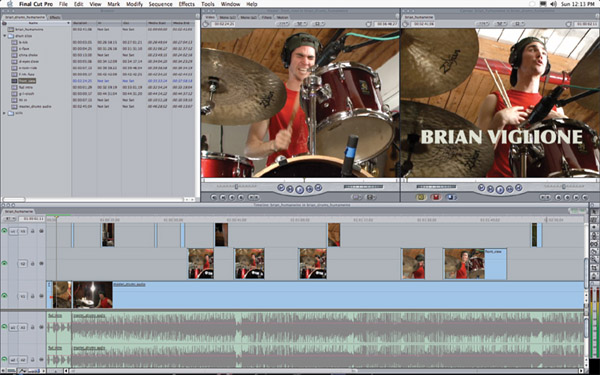600x375 pixels.
Task: Click the Canvas current timecode field
Action: point(585,24)
